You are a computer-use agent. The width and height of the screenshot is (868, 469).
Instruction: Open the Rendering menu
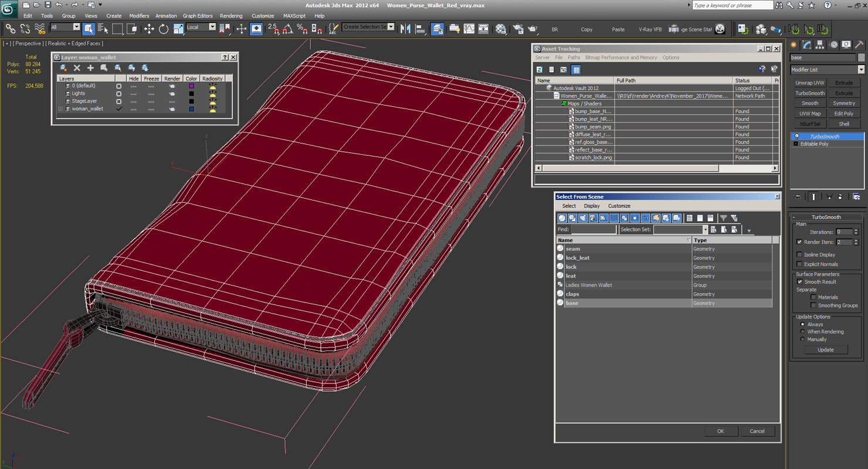point(231,16)
